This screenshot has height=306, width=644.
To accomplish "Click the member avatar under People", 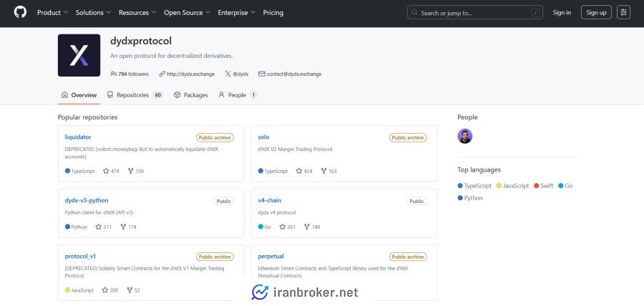I will 464,136.
